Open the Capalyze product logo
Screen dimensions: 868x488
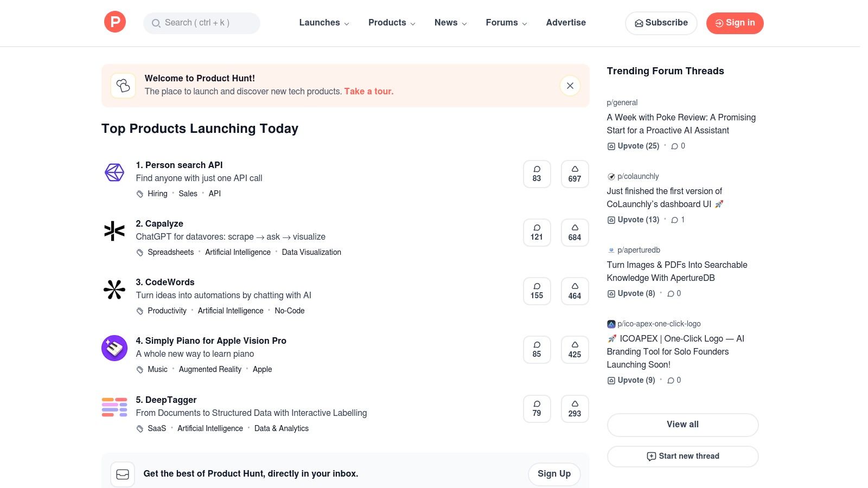pos(114,231)
